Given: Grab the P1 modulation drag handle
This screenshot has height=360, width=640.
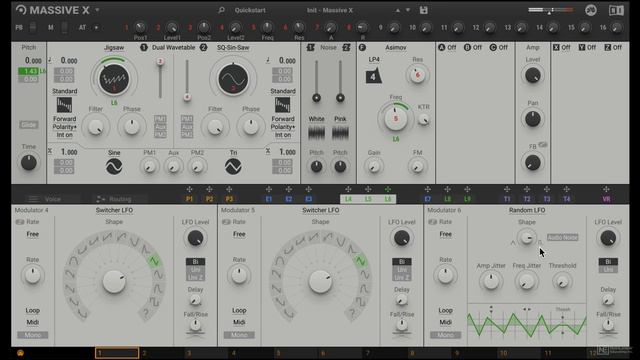Looking at the screenshot, I should (x=189, y=189).
